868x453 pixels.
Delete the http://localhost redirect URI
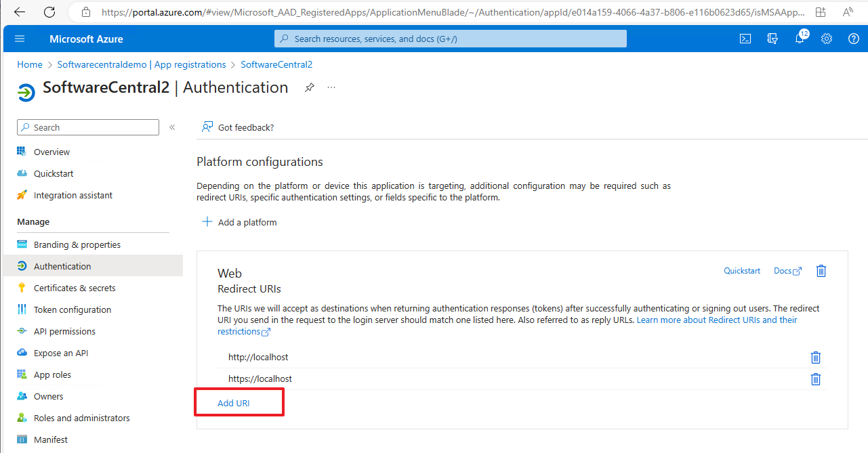point(816,358)
